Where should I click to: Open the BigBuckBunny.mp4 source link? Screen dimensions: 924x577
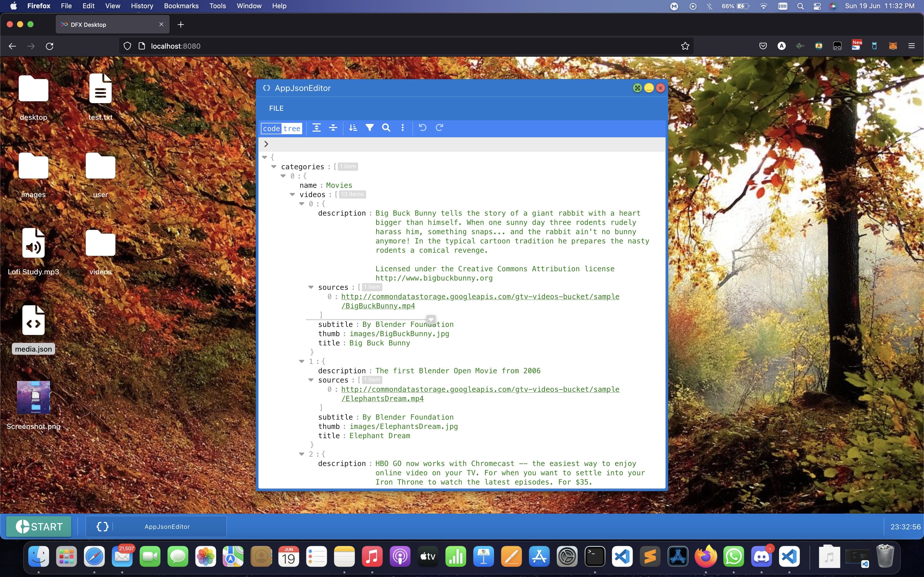click(480, 296)
